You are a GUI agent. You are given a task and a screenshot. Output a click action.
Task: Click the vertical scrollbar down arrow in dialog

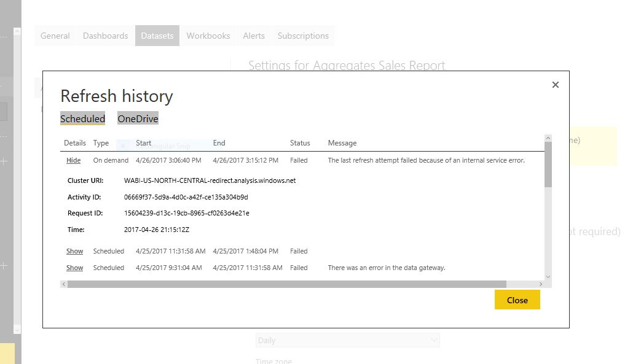tap(548, 277)
